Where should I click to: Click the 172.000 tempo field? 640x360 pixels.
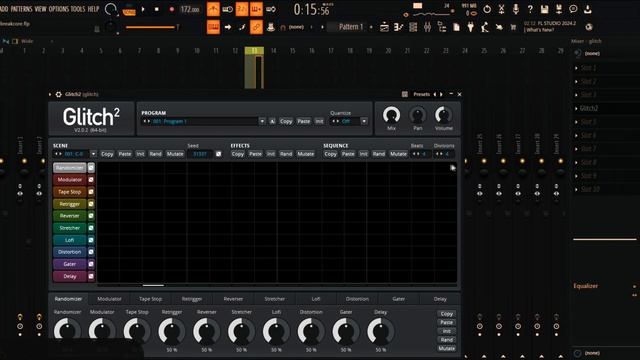coord(190,9)
